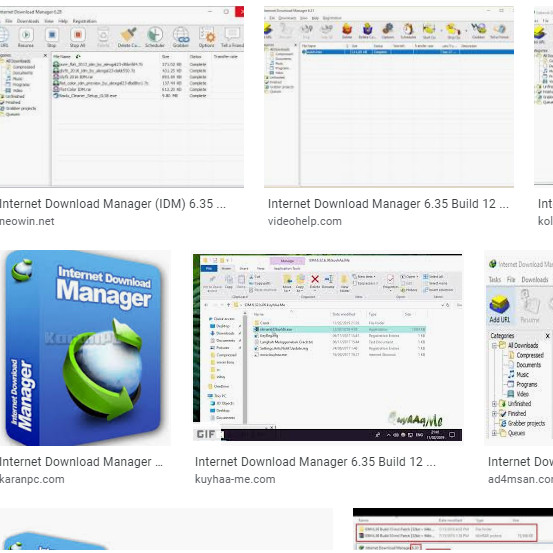553x553 pixels.
Task: Open the Downloads menu in the ad4msan IDM window
Action: pos(535,280)
